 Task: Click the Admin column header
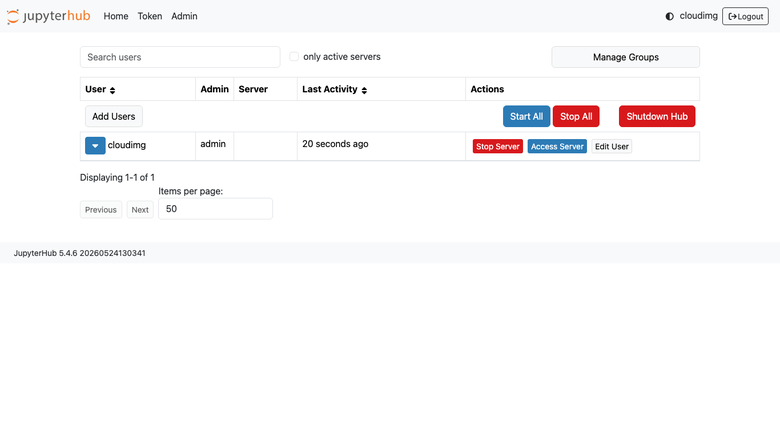pyautogui.click(x=214, y=89)
